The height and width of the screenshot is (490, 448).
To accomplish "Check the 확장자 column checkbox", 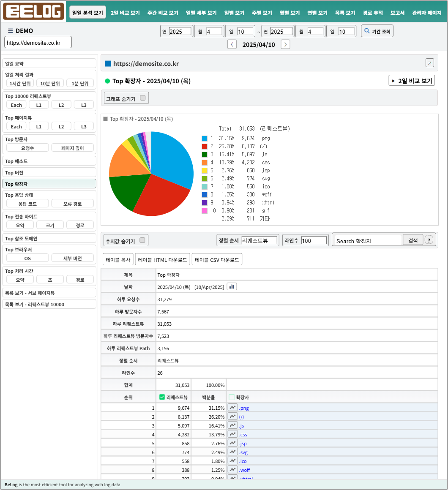I will [x=232, y=397].
